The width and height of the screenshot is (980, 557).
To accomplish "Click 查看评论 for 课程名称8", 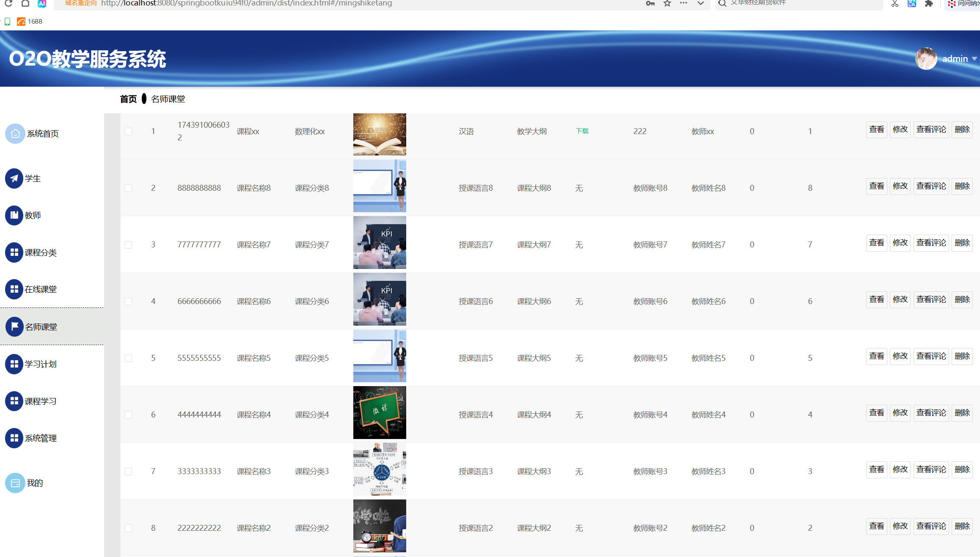I will (x=931, y=186).
